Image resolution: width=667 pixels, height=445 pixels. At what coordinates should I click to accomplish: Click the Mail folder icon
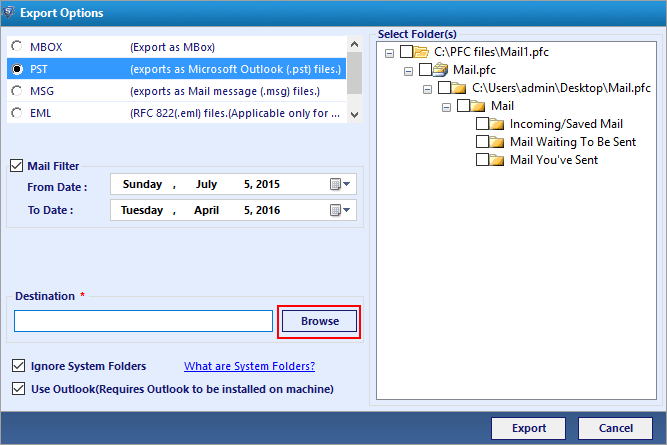[478, 106]
